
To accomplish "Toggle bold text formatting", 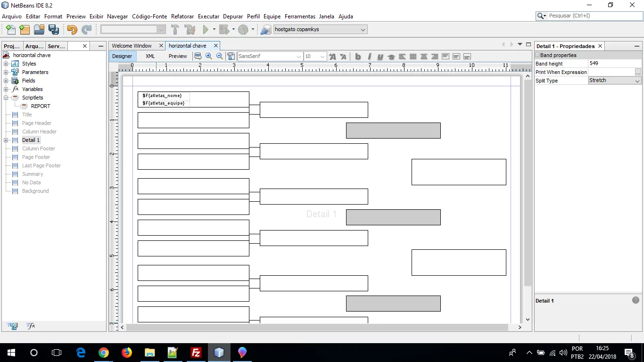I will (x=358, y=57).
